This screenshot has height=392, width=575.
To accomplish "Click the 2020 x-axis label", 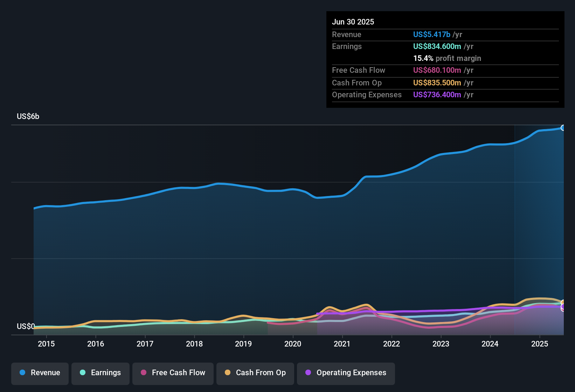I will pos(293,344).
